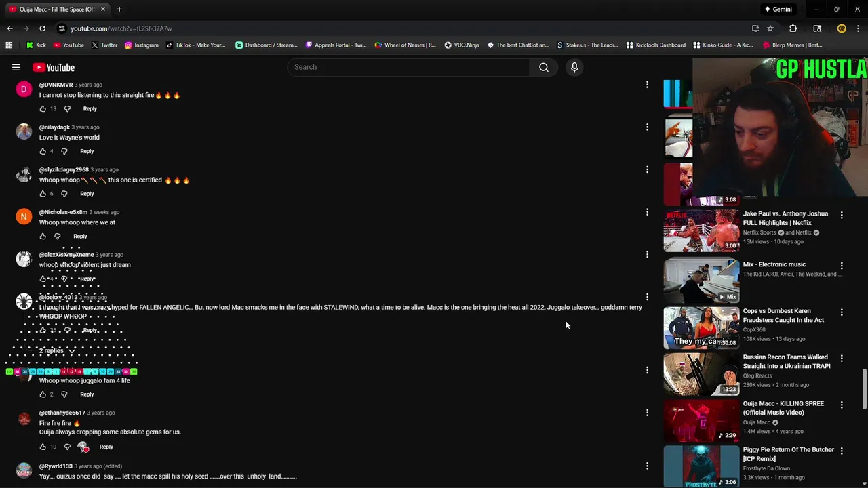Go back to the previous page
Viewport: 868px width, 488px height.
tap(9, 28)
